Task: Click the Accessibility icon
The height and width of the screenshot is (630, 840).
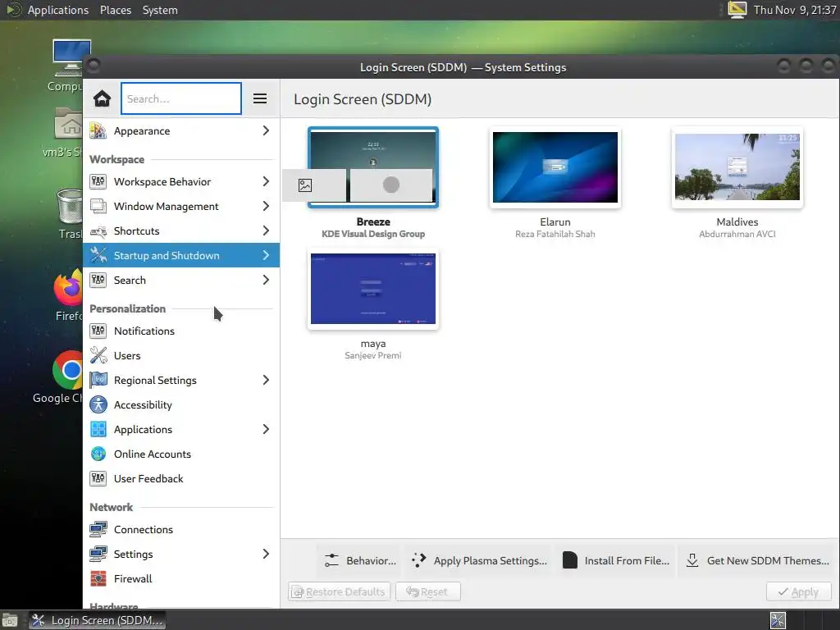Action: 98,405
